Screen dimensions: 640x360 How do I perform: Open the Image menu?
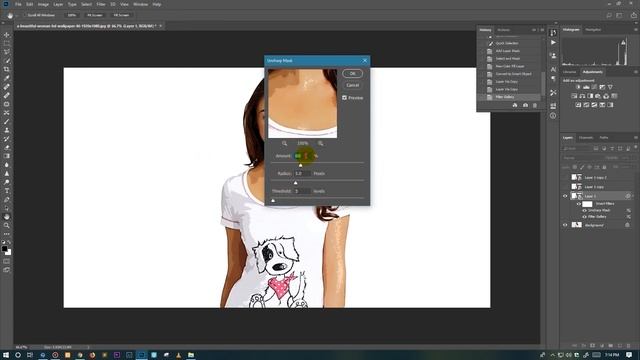pos(43,4)
